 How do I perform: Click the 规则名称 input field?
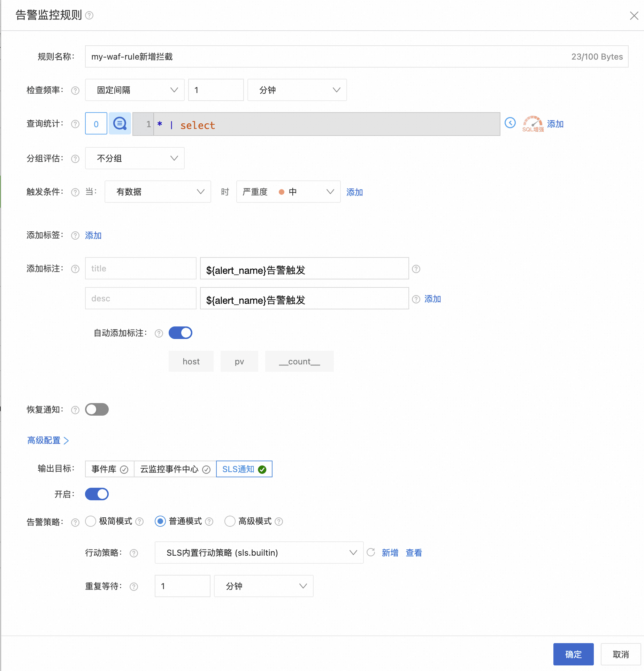pyautogui.click(x=328, y=56)
